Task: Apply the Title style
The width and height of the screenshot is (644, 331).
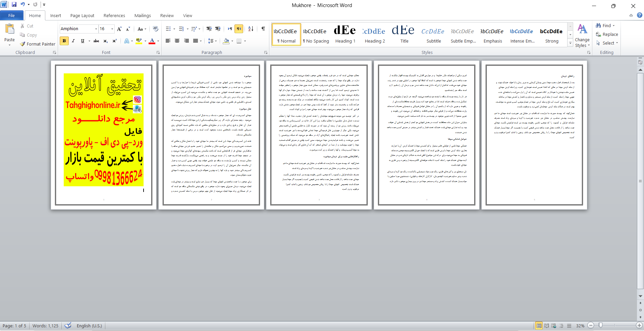Action: coord(404,34)
